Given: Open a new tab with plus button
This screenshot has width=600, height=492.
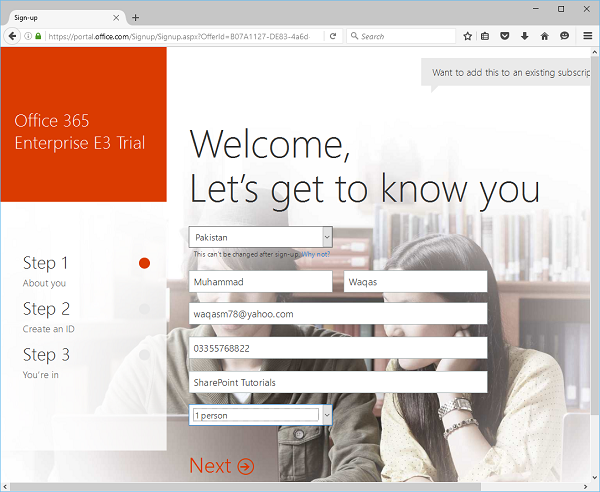Looking at the screenshot, I should (135, 18).
